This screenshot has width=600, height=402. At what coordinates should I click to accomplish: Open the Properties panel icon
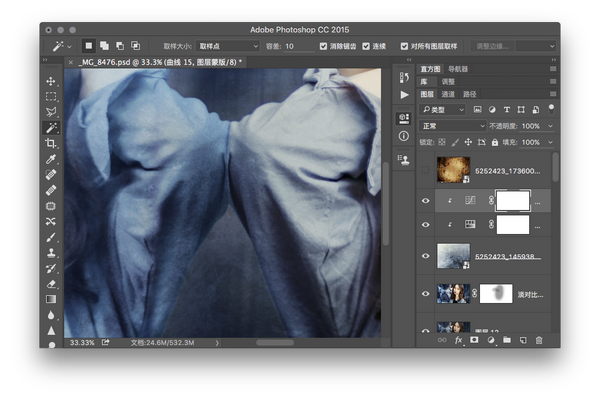pyautogui.click(x=404, y=118)
